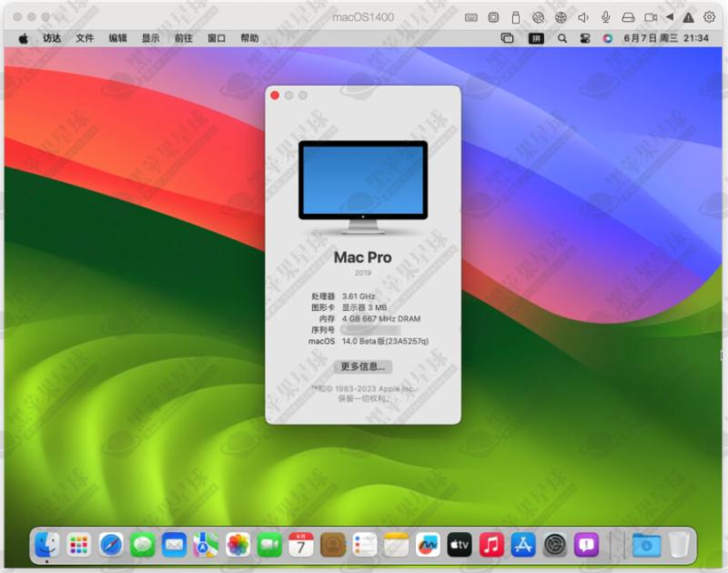The width and height of the screenshot is (728, 573).
Task: Click the Stage Manager icon in menu bar
Action: pos(507,38)
